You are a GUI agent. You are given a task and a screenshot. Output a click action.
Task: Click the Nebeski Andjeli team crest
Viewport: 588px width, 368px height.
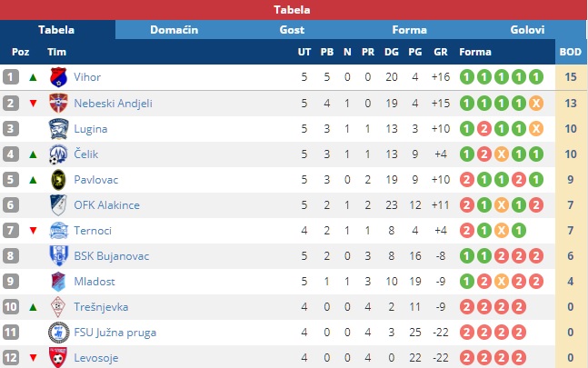pos(58,103)
